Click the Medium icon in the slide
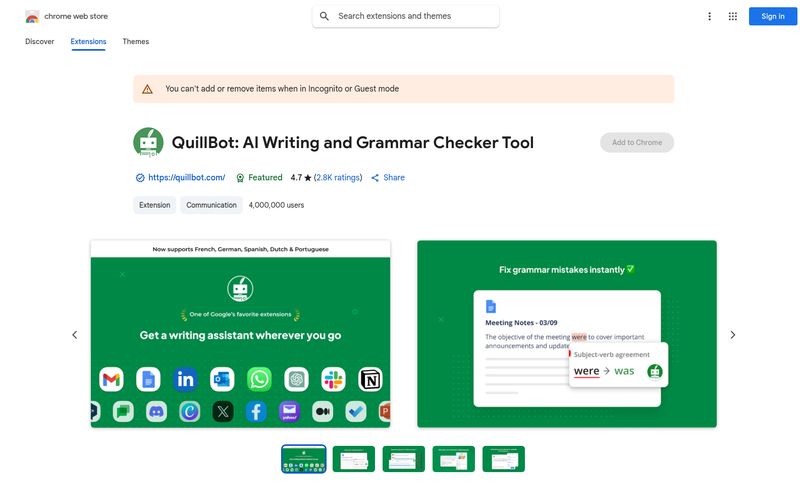Image resolution: width=800 pixels, height=496 pixels. coord(322,411)
